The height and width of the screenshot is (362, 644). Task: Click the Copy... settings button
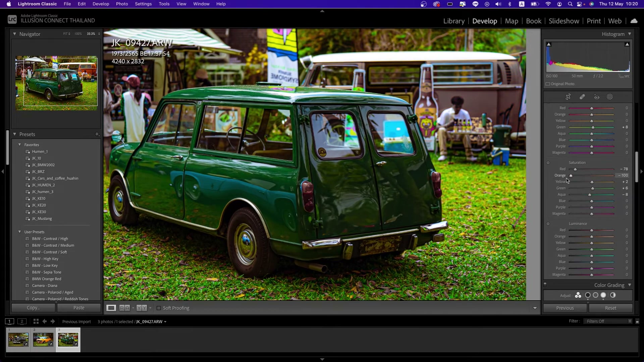click(33, 308)
